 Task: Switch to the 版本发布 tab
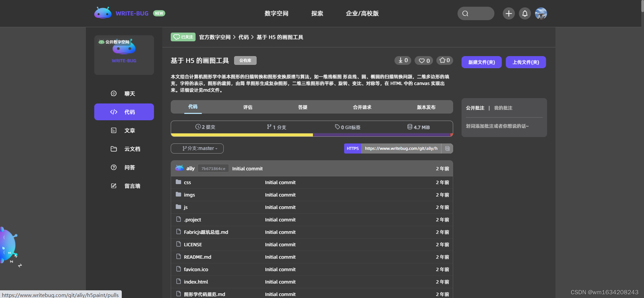point(426,107)
